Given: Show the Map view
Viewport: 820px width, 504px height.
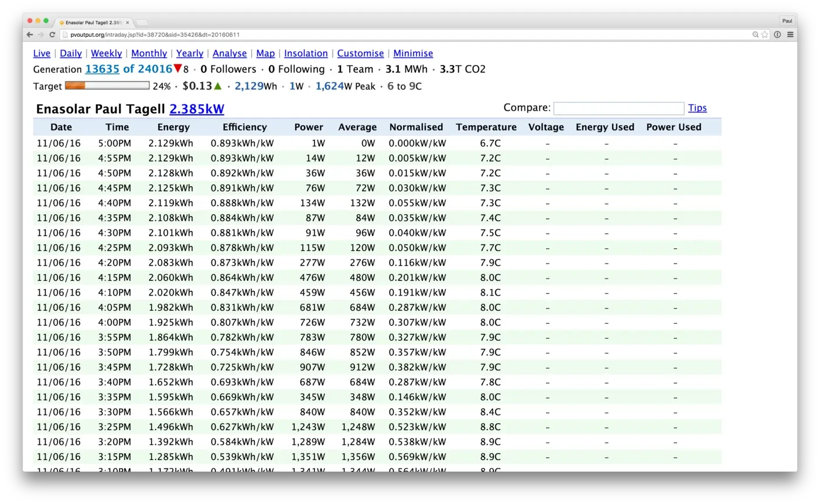Looking at the screenshot, I should [265, 53].
